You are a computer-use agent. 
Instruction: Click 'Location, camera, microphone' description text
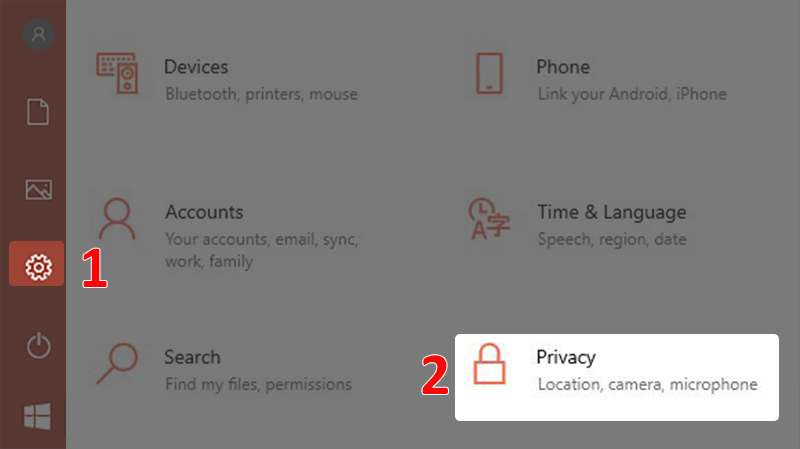pyautogui.click(x=647, y=384)
